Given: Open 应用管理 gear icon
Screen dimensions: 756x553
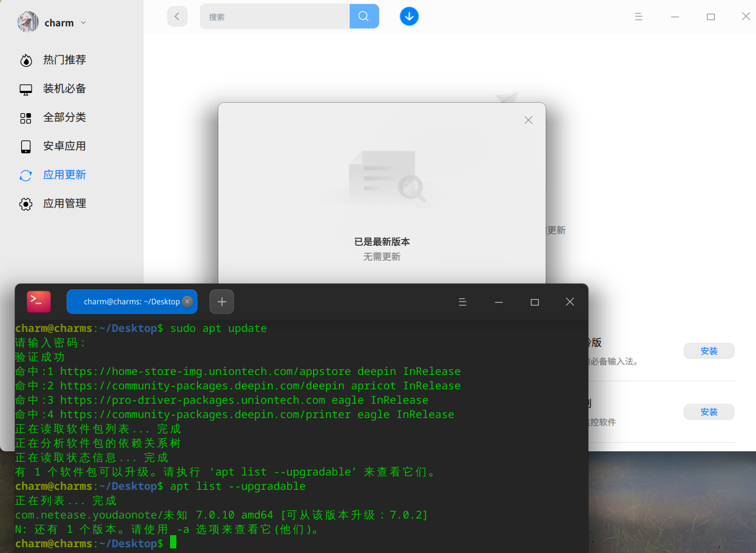Looking at the screenshot, I should [x=26, y=203].
